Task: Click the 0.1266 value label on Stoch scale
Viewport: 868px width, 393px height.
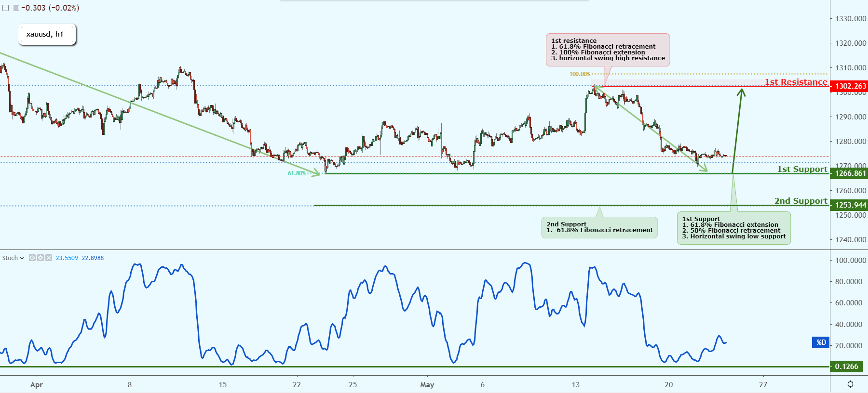Action: [847, 367]
